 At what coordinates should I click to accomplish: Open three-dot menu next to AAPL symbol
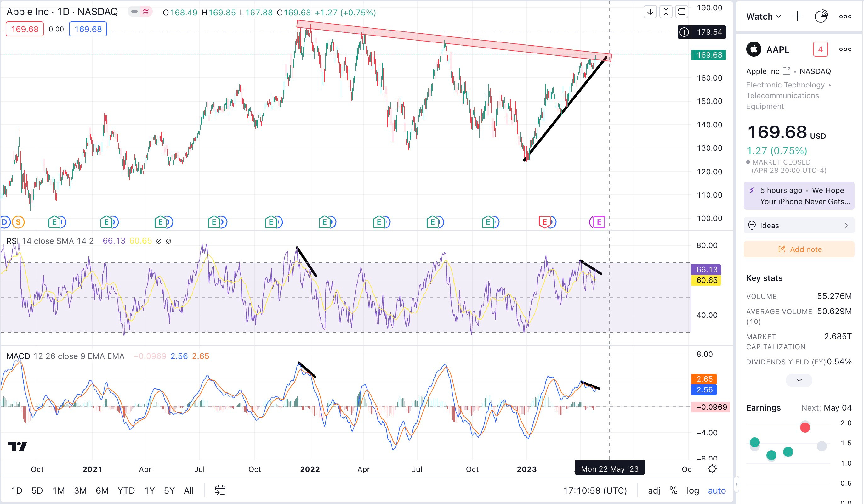coord(845,49)
